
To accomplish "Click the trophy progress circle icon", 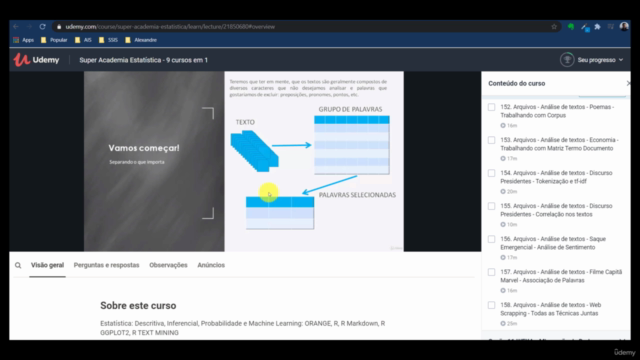I will (x=567, y=60).
